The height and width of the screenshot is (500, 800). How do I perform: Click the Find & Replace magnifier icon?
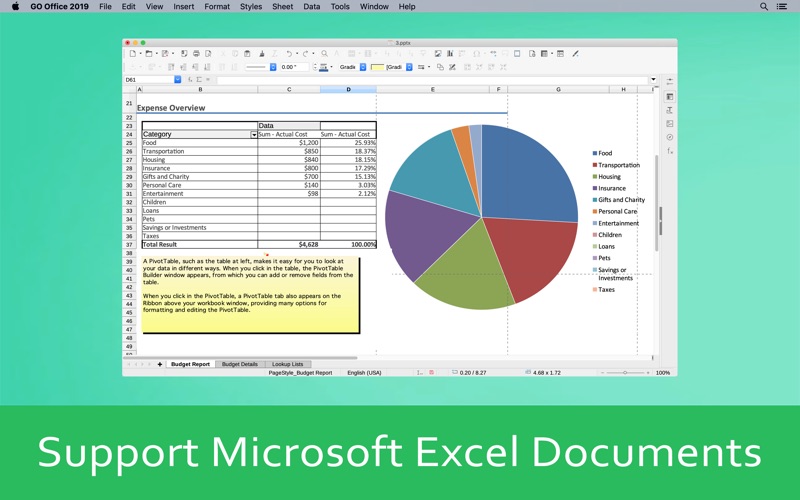(x=324, y=54)
